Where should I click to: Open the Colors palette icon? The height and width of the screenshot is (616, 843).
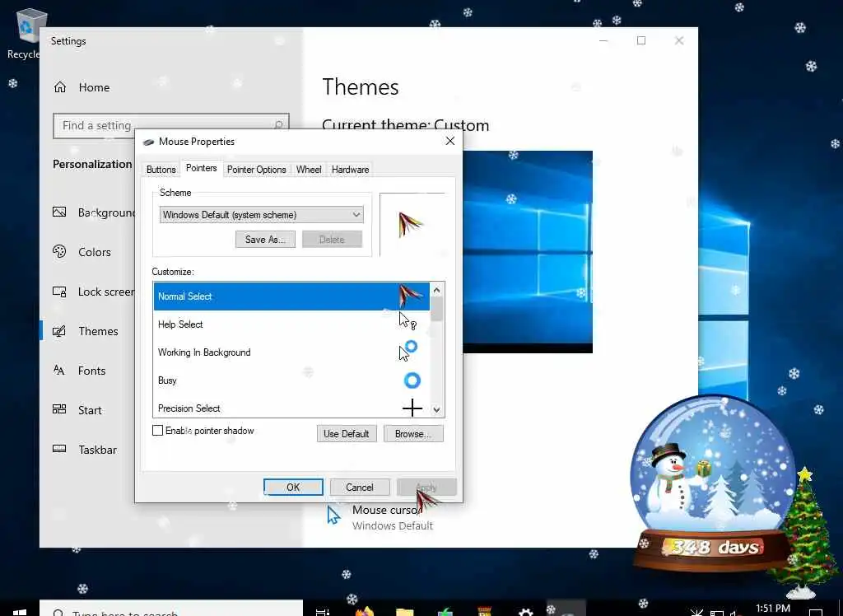[x=59, y=251]
